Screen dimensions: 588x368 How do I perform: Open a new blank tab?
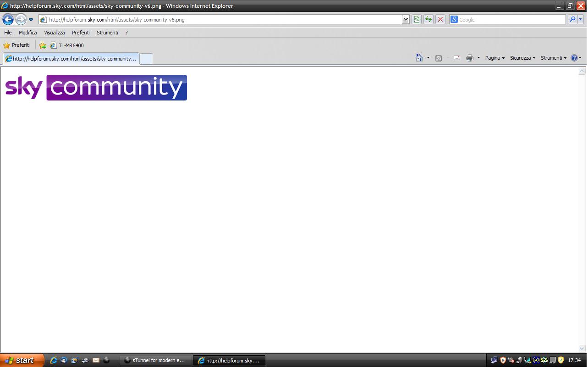pos(146,59)
